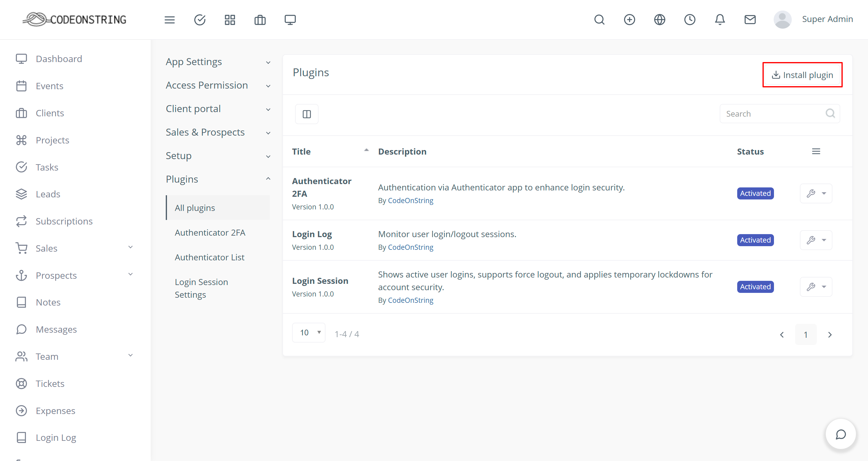Image resolution: width=868 pixels, height=461 pixels.
Task: Go to next page arrow in pagination
Action: coord(830,334)
